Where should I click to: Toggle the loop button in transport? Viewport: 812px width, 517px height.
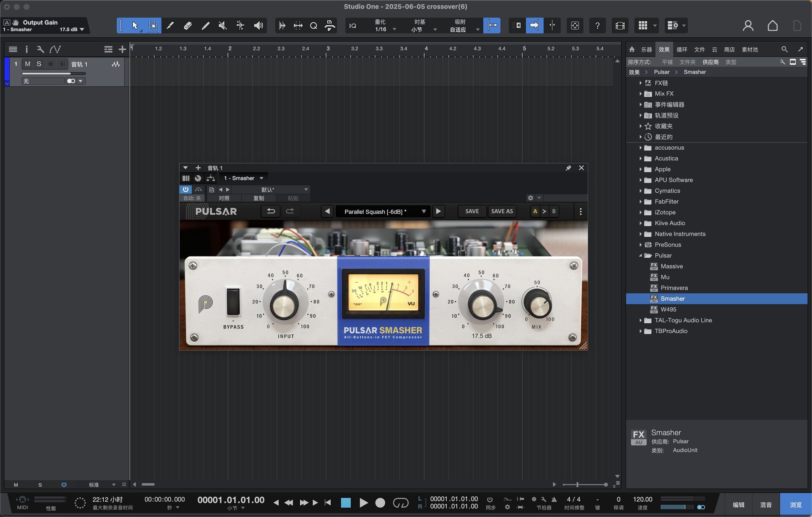[x=401, y=503]
